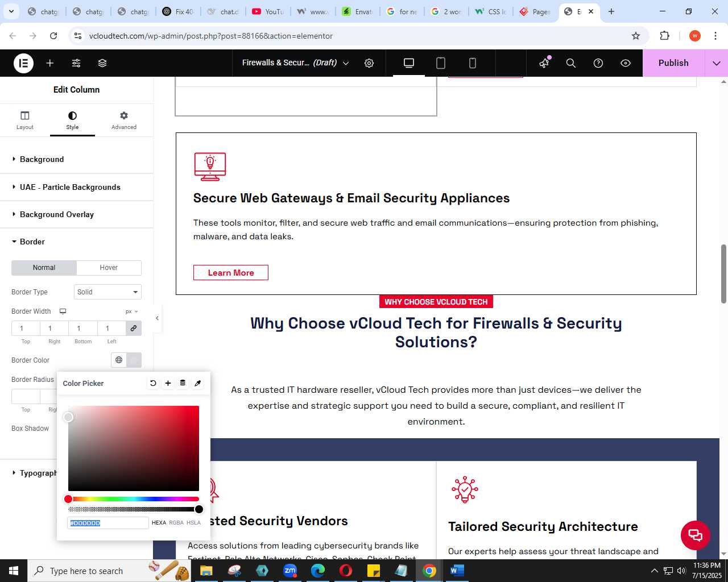Choose HSLA color format
728x582 pixels.
click(193, 523)
